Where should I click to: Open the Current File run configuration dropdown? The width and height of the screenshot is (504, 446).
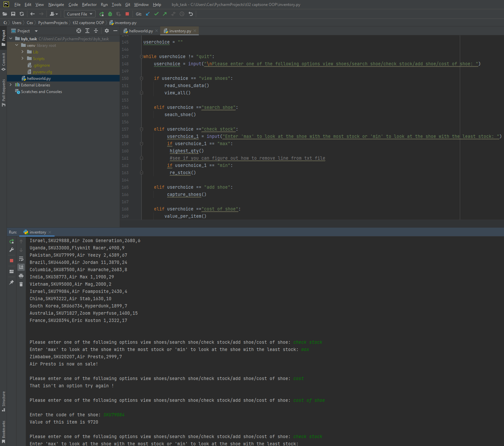pos(79,14)
